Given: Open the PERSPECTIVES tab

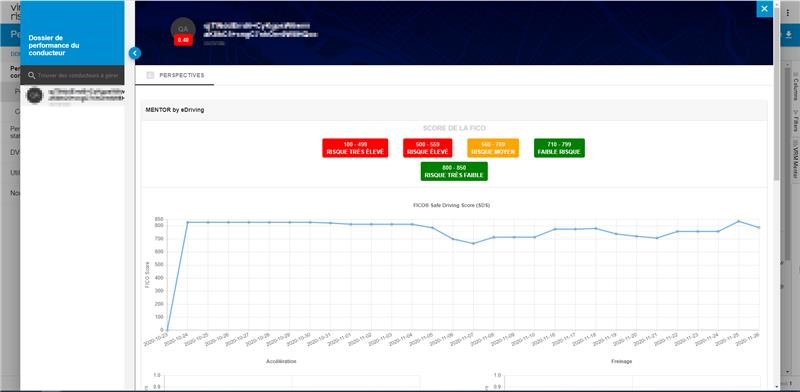Looking at the screenshot, I should [175, 76].
